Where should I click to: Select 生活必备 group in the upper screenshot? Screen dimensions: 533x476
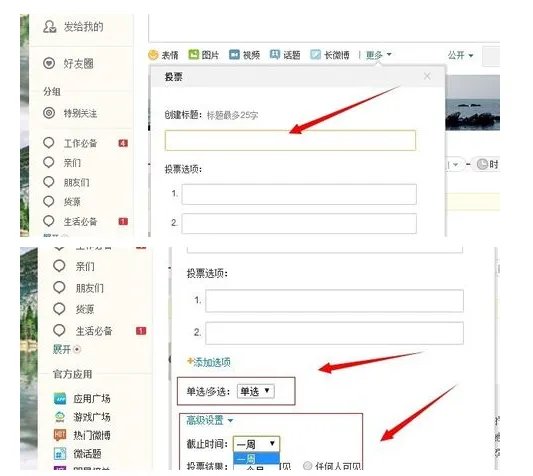point(70,221)
